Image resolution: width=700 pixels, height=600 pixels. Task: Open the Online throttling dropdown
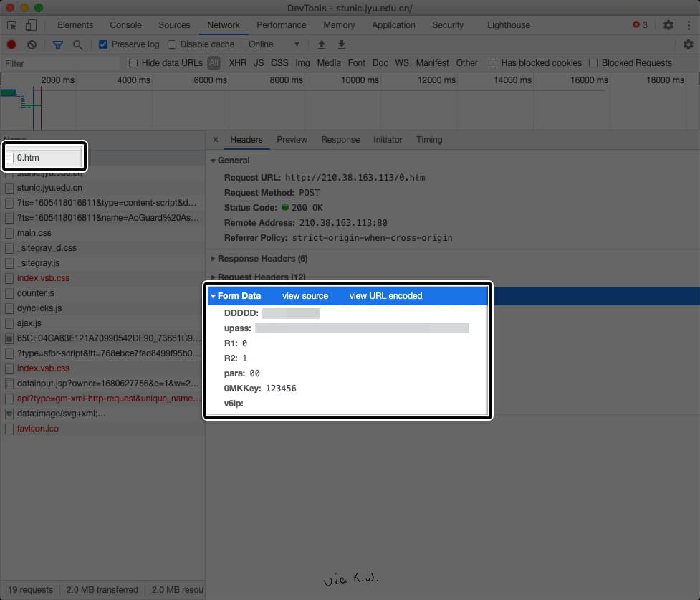click(x=274, y=44)
